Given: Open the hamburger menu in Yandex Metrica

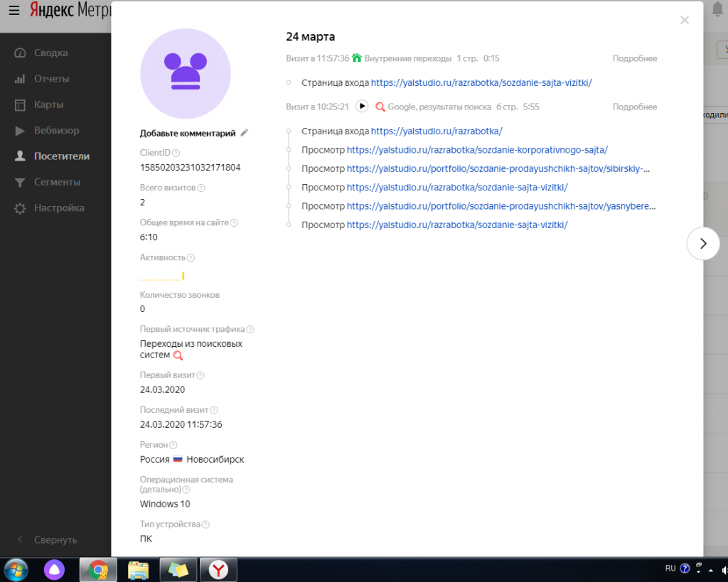Looking at the screenshot, I should 14,10.
